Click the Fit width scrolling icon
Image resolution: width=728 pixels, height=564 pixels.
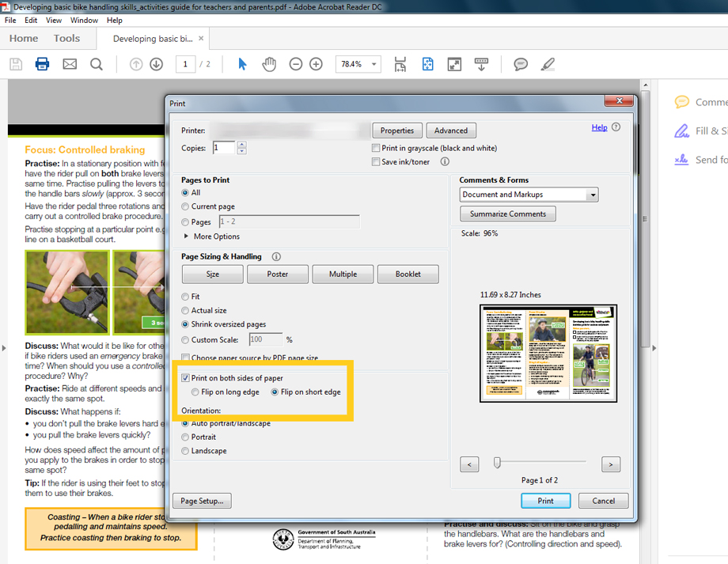400,64
